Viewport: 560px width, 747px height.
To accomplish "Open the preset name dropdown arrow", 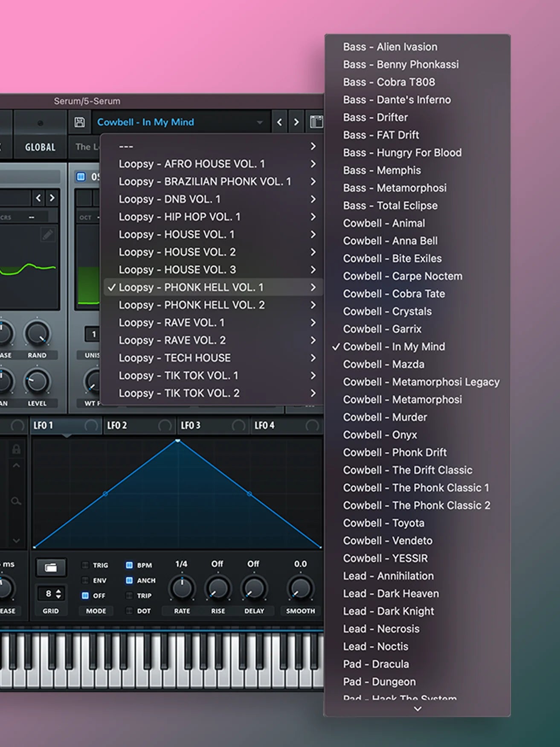I will (x=259, y=123).
